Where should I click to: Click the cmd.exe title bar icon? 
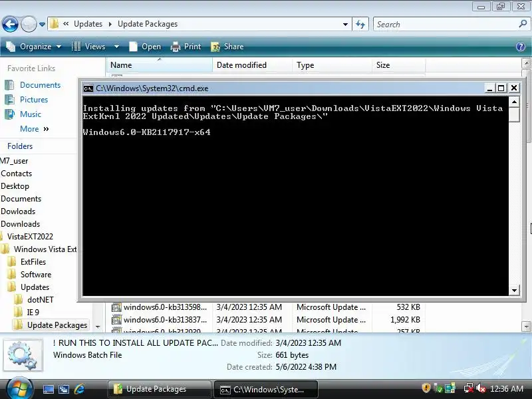click(88, 88)
